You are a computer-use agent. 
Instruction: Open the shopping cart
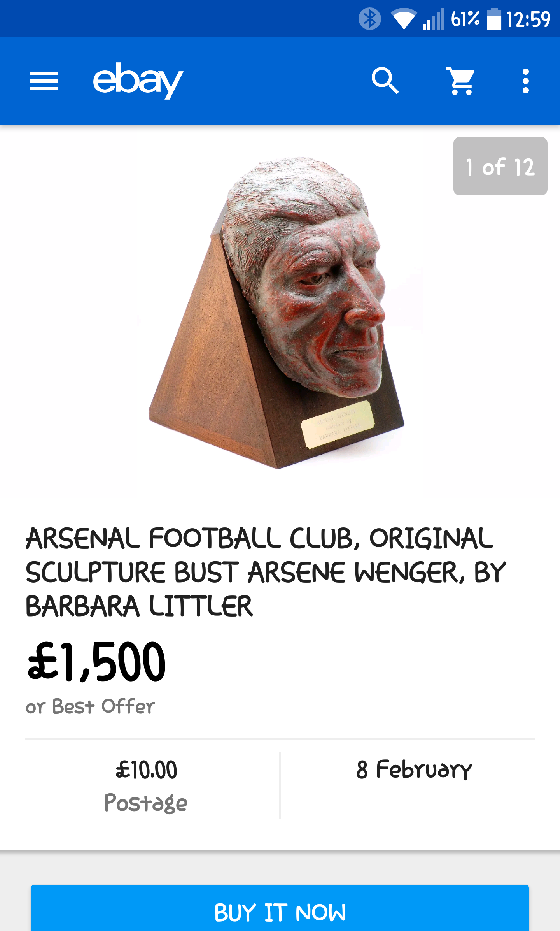461,81
